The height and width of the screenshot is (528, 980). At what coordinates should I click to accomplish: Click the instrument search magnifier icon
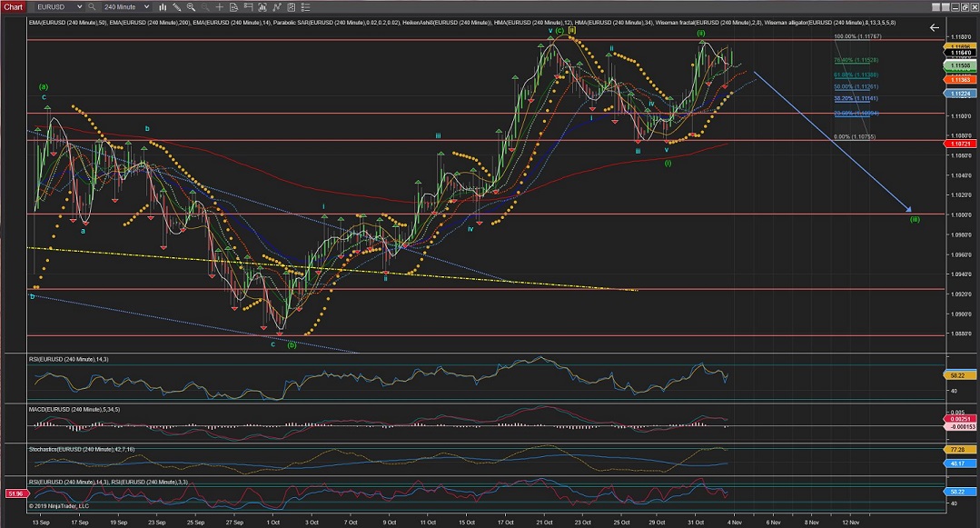pyautogui.click(x=92, y=7)
